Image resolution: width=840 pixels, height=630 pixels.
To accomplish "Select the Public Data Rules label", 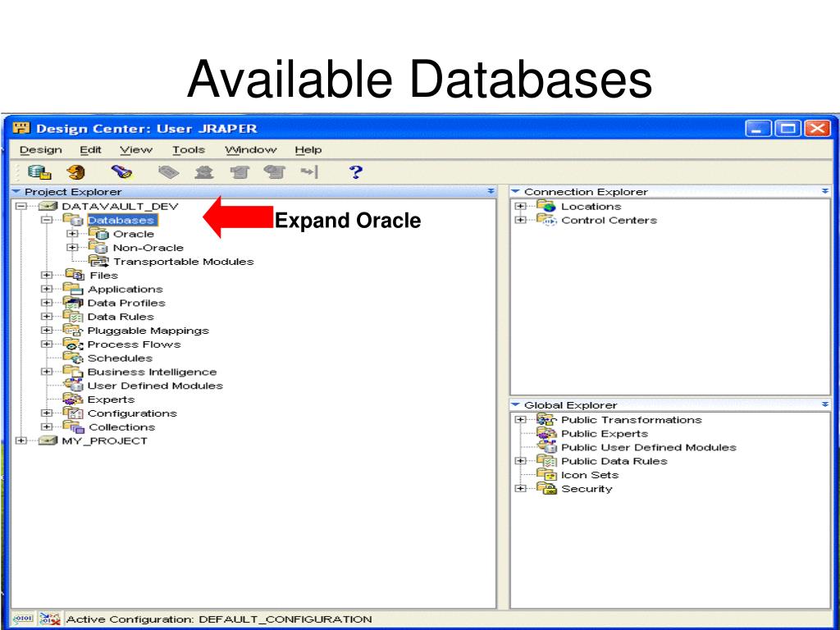I will click(614, 461).
